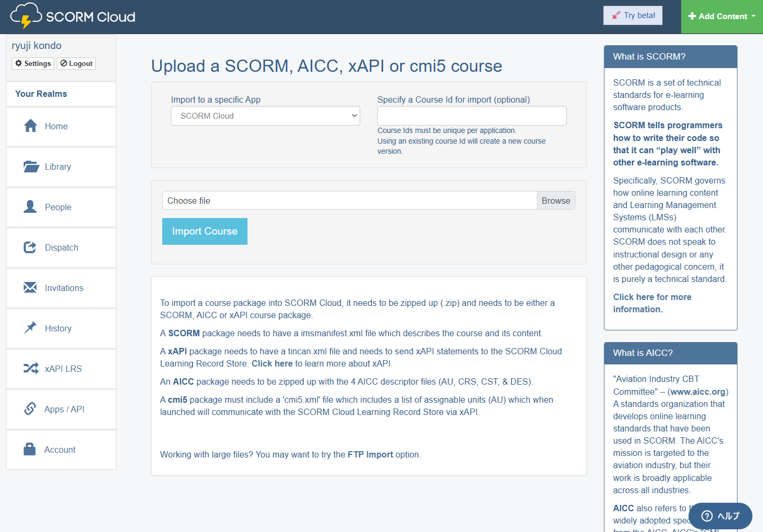Click the Invitations envelope icon
The width and height of the screenshot is (763, 532).
[x=30, y=288]
